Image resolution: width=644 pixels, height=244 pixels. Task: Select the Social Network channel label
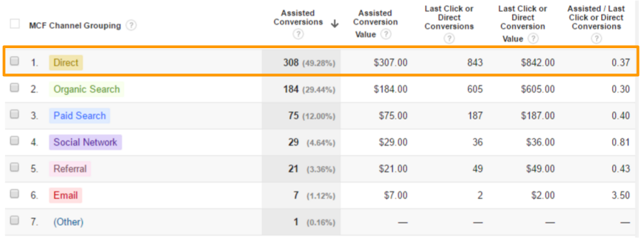[x=85, y=142]
